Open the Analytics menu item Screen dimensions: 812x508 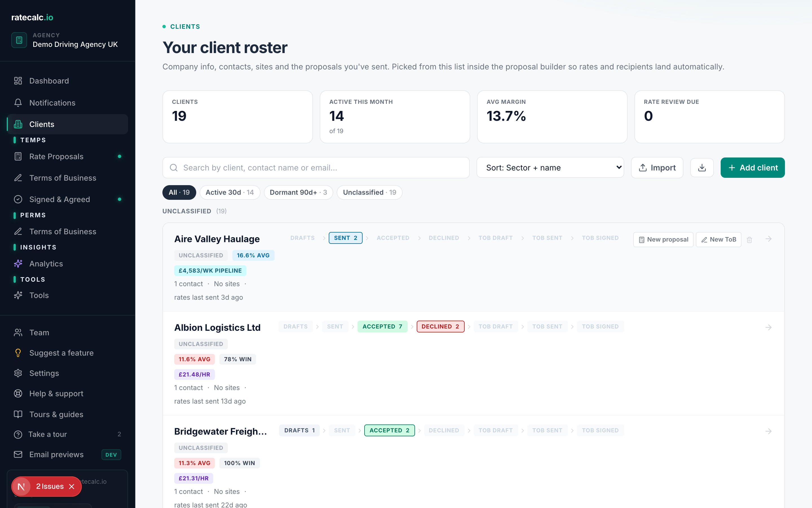[67, 264]
